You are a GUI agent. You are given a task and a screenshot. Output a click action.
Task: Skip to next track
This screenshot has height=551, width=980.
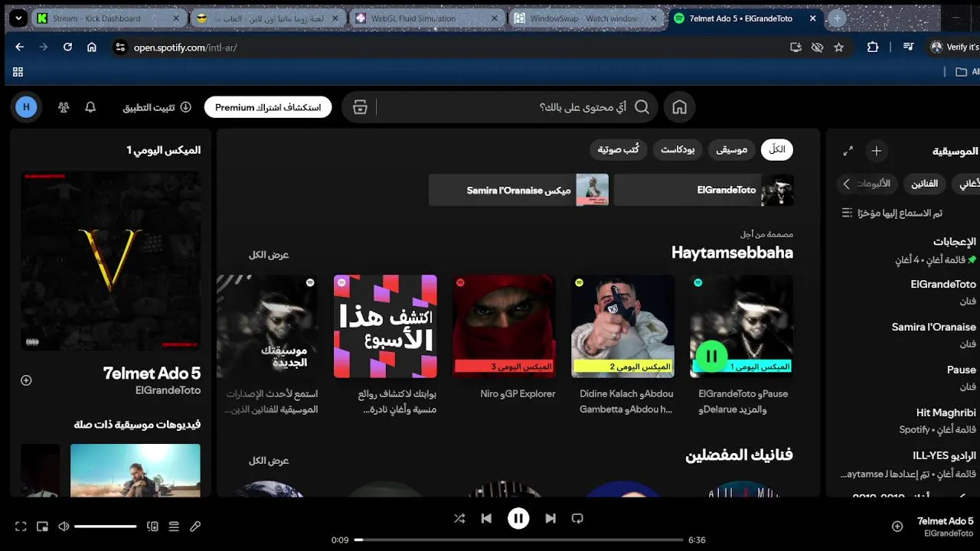pyautogui.click(x=550, y=518)
